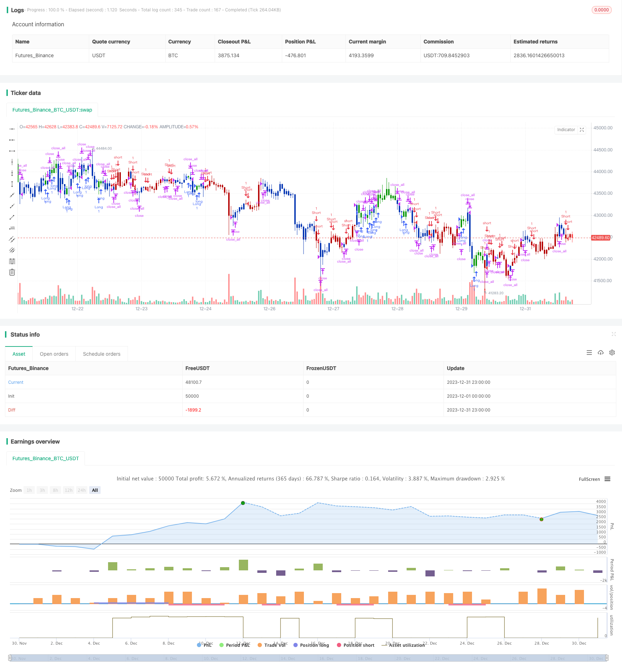
Task: Select the horizontal ray line drawing tool
Action: coord(12,140)
